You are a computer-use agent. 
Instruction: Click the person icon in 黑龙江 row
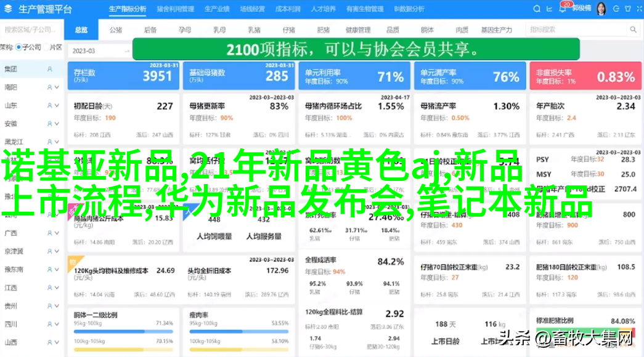(50, 142)
